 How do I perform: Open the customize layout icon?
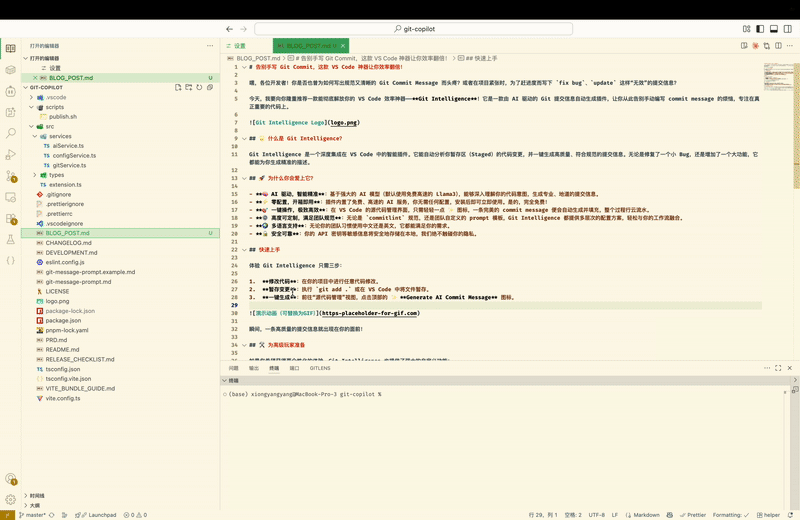(746, 29)
